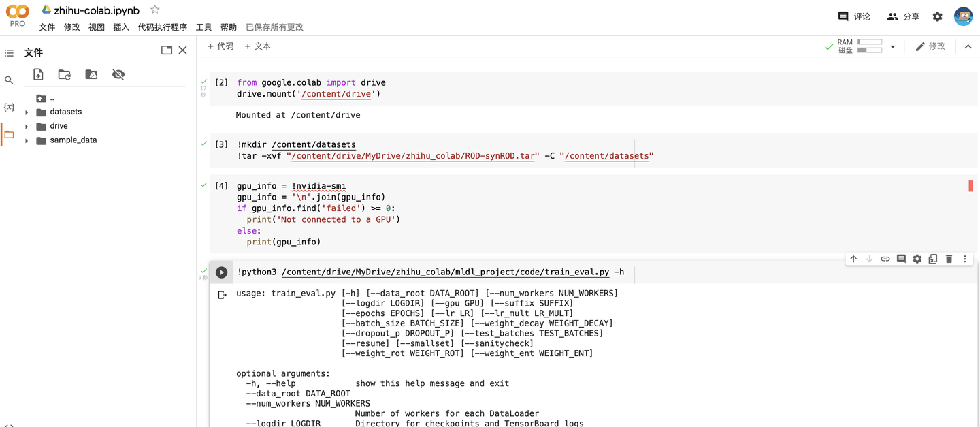This screenshot has height=427, width=980.
Task: Run the train_eval.py cell
Action: pos(221,272)
